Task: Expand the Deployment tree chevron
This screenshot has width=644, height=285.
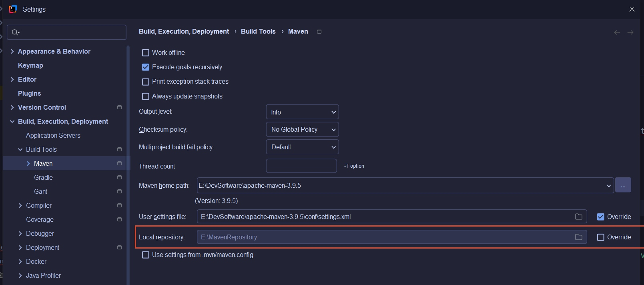Action: pos(20,247)
